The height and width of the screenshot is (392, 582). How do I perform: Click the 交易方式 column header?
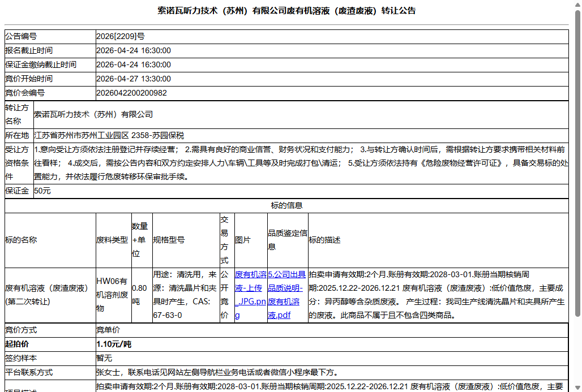click(227, 240)
